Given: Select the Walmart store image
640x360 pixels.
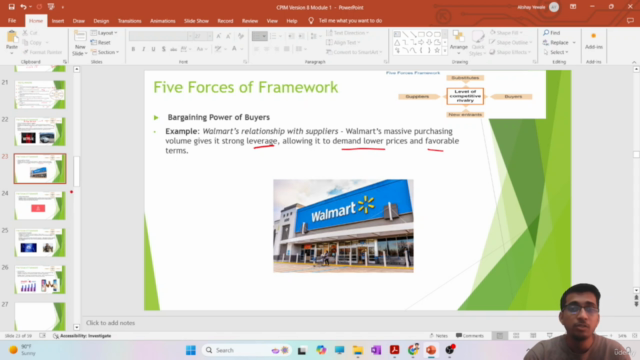Looking at the screenshot, I should click(x=343, y=226).
